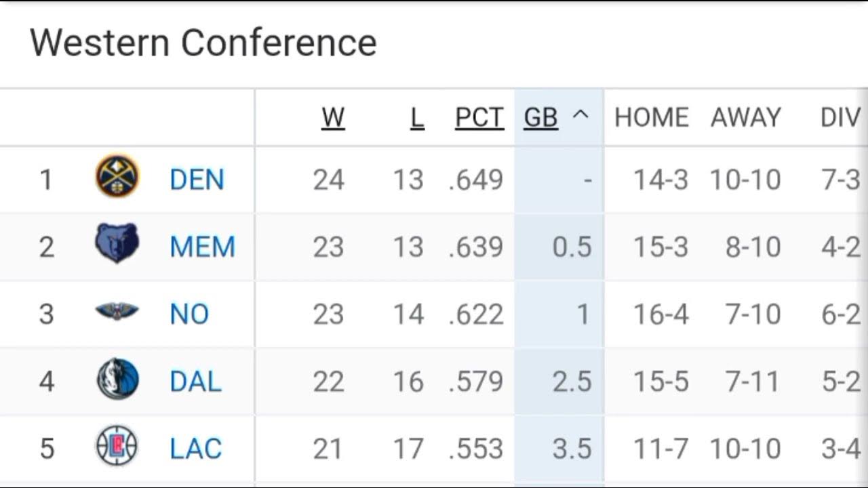Click the AWAY column header
868x488 pixels.
click(x=745, y=118)
